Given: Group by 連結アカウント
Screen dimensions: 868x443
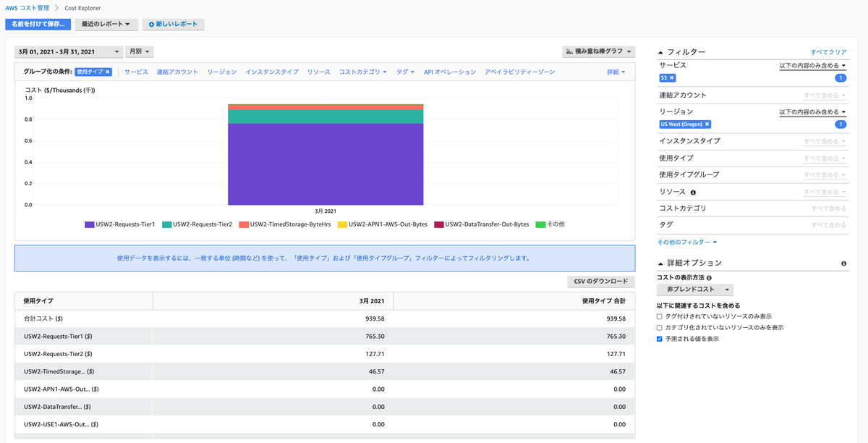Looking at the screenshot, I should (177, 72).
